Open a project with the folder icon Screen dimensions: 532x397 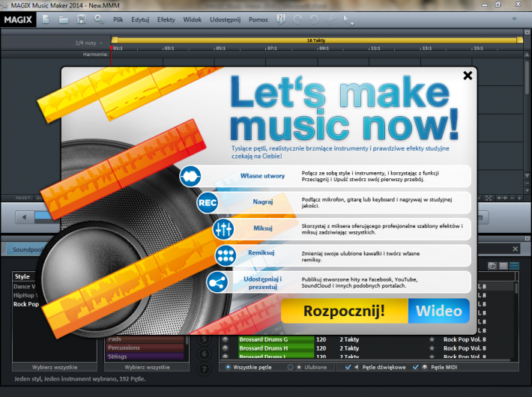point(64,19)
